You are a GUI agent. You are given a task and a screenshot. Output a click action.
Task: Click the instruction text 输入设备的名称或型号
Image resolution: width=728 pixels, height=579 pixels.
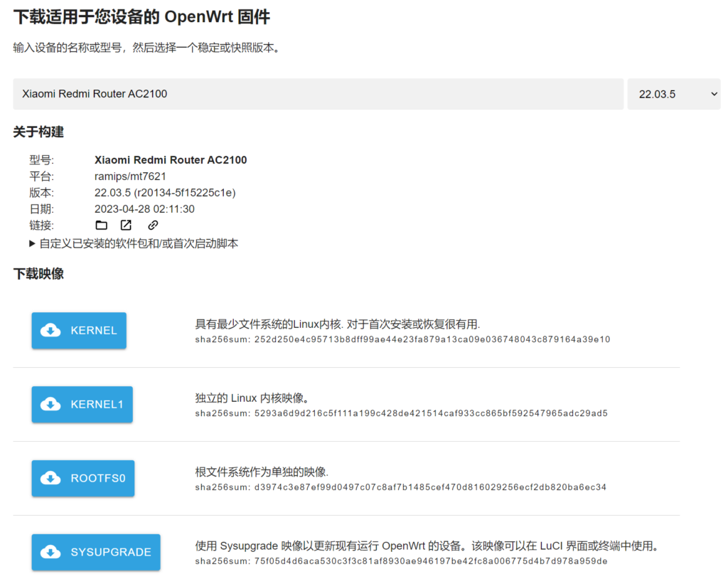(x=148, y=48)
